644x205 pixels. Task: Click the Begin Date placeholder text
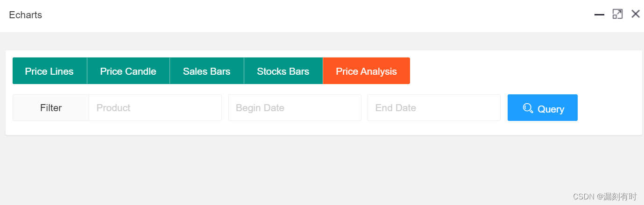[x=260, y=108]
